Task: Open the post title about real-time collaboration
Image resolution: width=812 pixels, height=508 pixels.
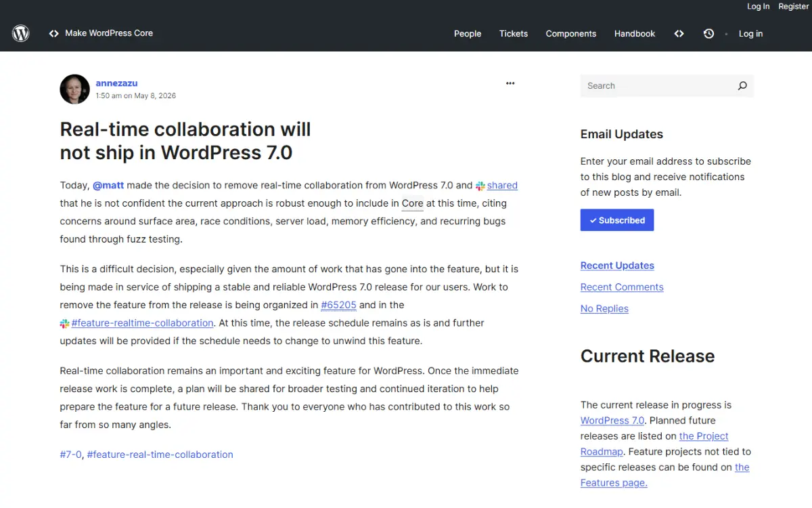Action: tap(185, 140)
